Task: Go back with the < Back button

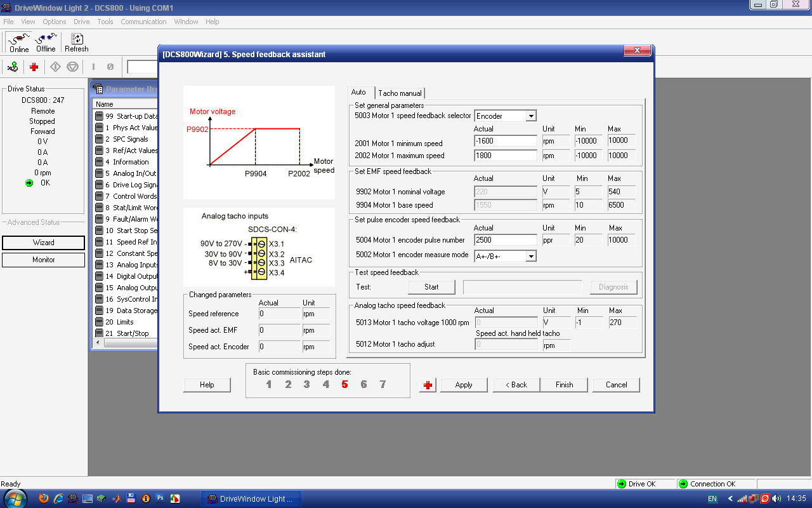Action: click(x=516, y=385)
